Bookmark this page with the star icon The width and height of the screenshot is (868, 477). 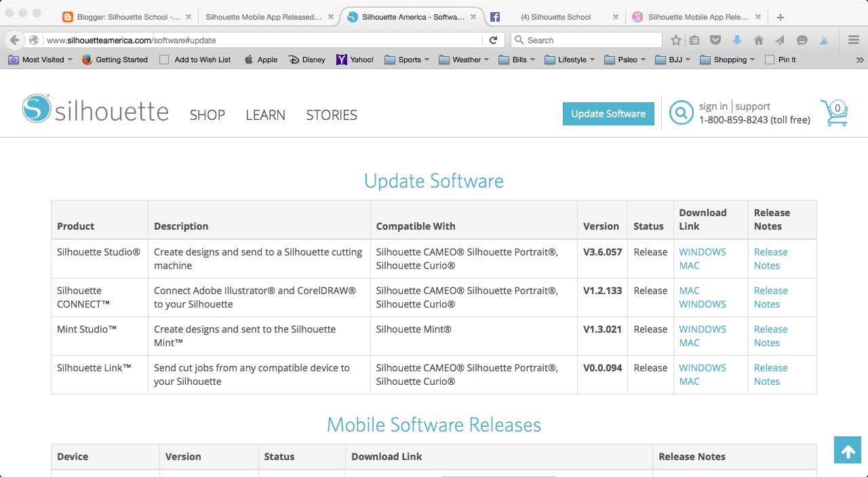[x=675, y=40]
